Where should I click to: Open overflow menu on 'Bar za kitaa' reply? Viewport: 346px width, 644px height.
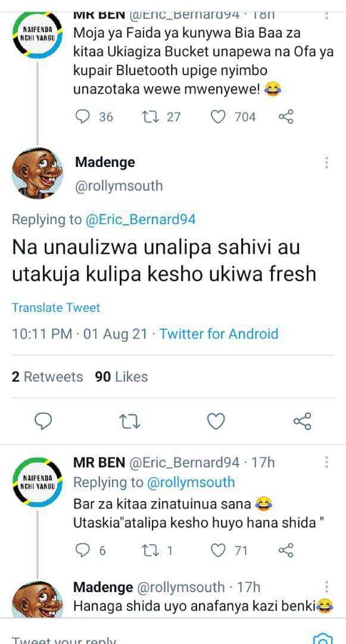point(326,463)
